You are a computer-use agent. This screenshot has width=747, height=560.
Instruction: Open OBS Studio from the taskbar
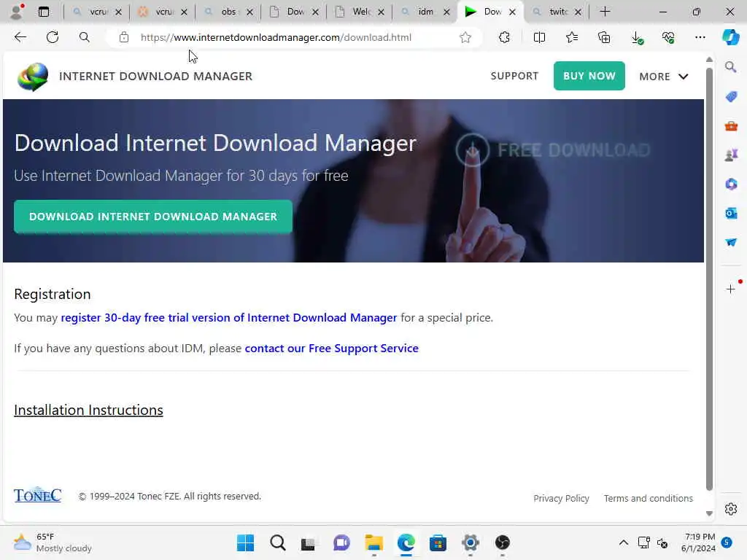[502, 542]
